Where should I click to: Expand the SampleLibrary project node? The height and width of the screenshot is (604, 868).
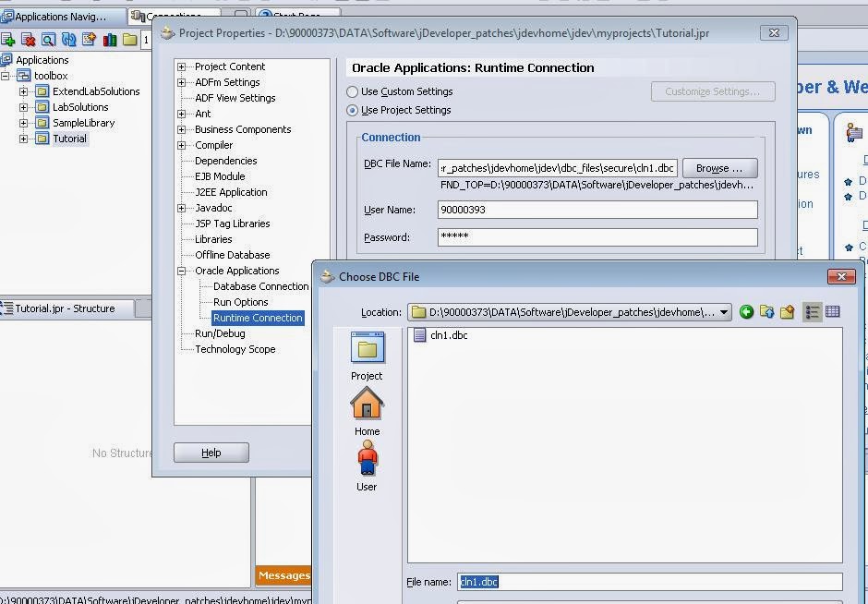click(23, 123)
